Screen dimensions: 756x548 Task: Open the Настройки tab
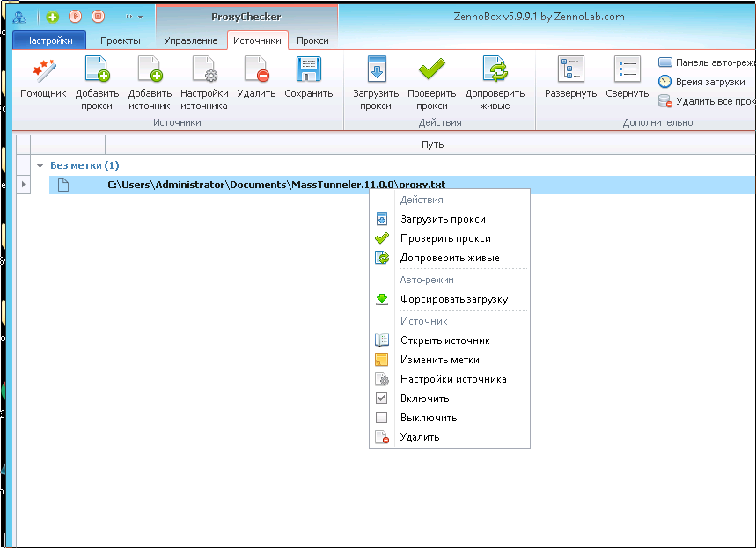coord(48,40)
